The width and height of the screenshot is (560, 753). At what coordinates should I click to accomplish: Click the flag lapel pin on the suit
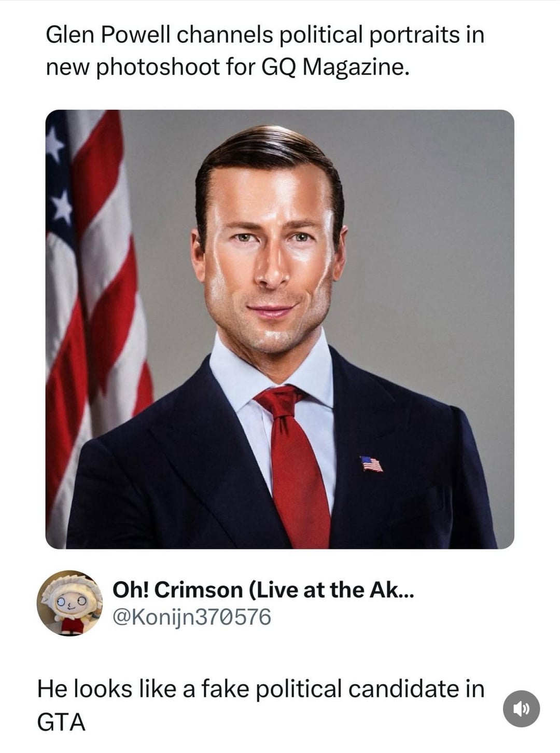click(x=371, y=464)
